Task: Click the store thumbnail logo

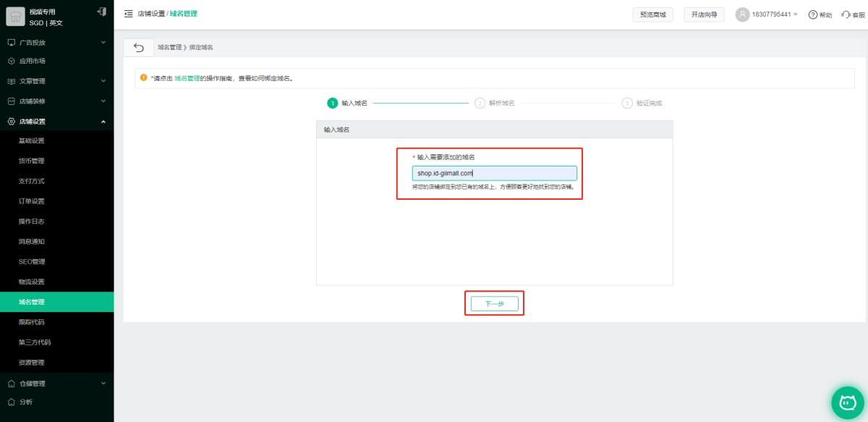Action: (15, 17)
